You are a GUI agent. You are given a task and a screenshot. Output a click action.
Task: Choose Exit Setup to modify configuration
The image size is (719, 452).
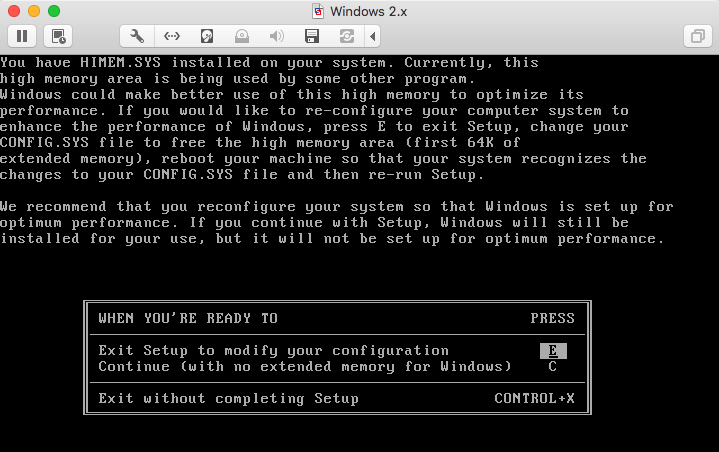(x=273, y=351)
